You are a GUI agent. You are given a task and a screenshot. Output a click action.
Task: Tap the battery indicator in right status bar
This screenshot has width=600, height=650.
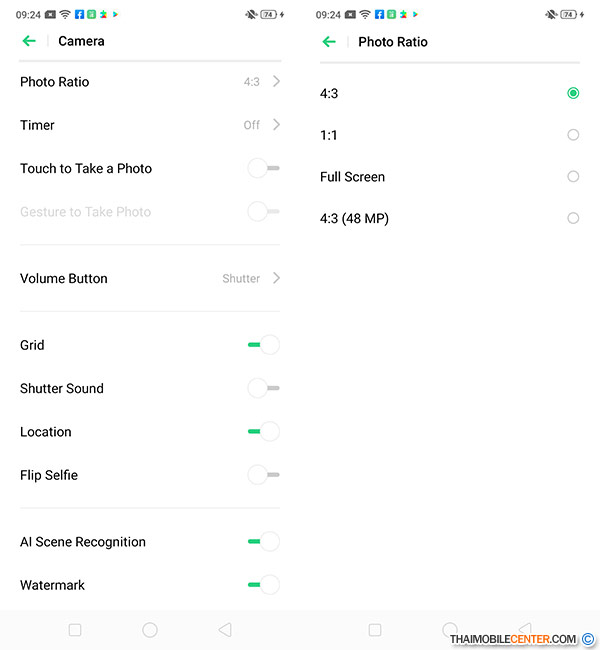pyautogui.click(x=569, y=15)
